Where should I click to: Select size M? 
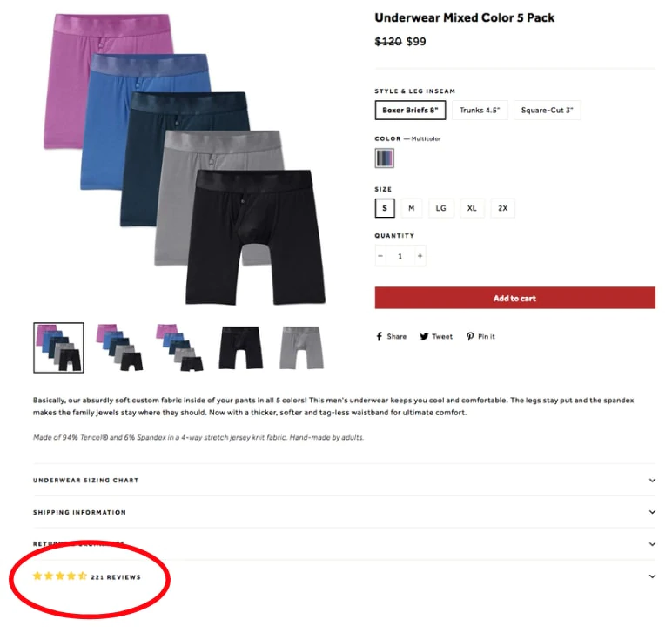tap(411, 208)
